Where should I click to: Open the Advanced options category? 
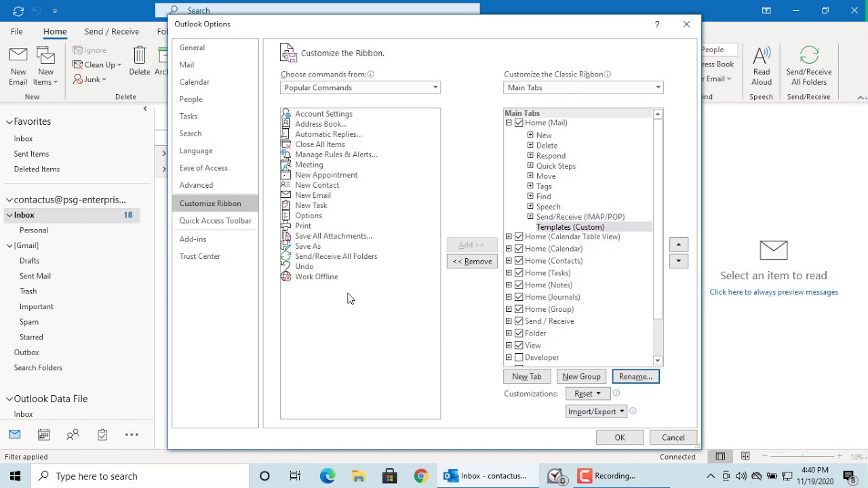(x=215, y=185)
